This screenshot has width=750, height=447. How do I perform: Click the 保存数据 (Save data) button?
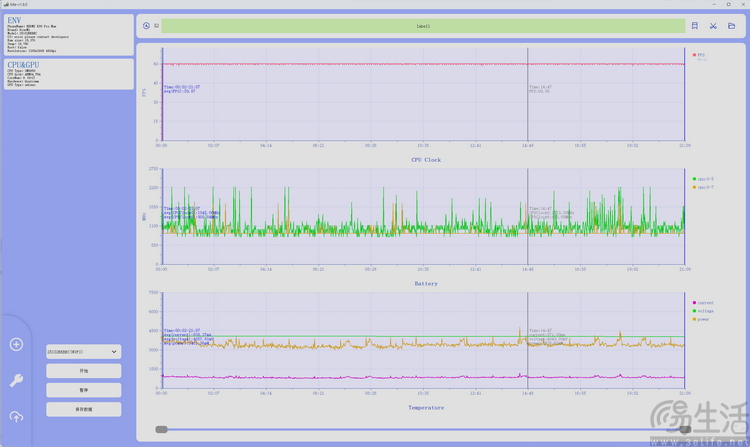[x=83, y=409]
